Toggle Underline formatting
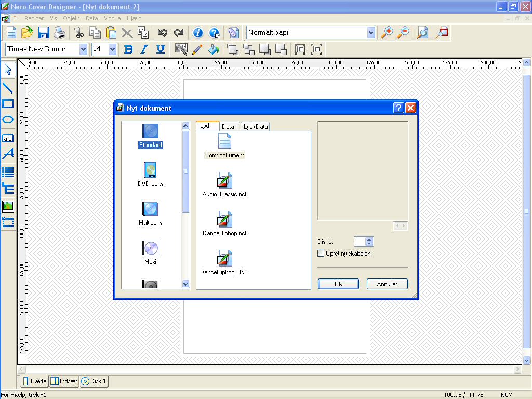532x399 pixels. pos(161,49)
